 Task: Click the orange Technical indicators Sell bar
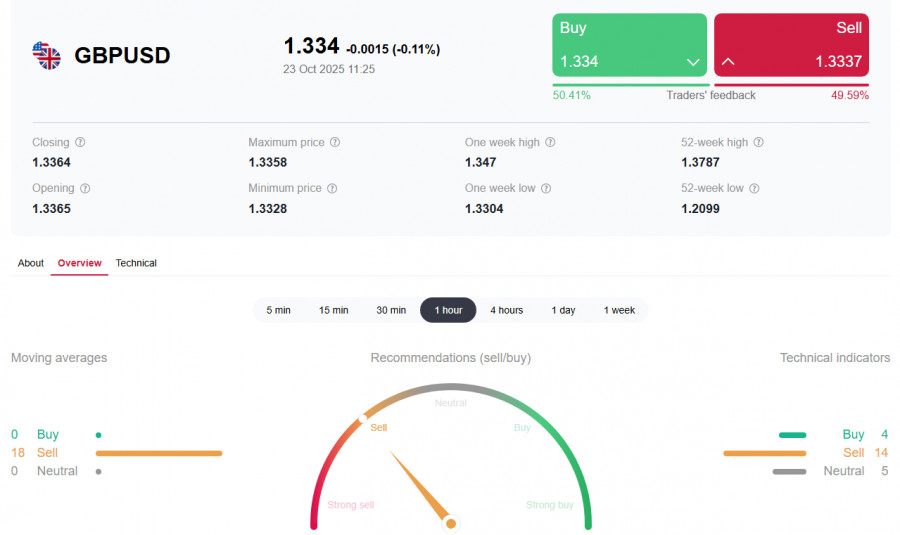(765, 453)
